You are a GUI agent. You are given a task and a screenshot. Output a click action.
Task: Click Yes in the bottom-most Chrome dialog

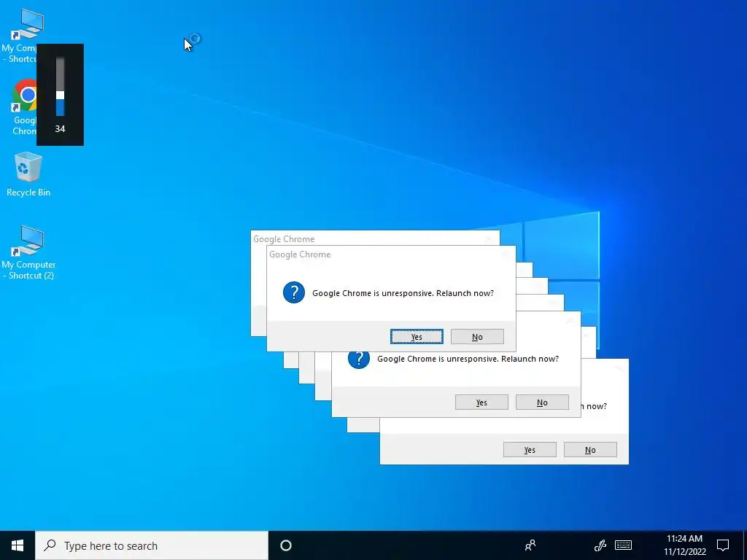pyautogui.click(x=530, y=450)
